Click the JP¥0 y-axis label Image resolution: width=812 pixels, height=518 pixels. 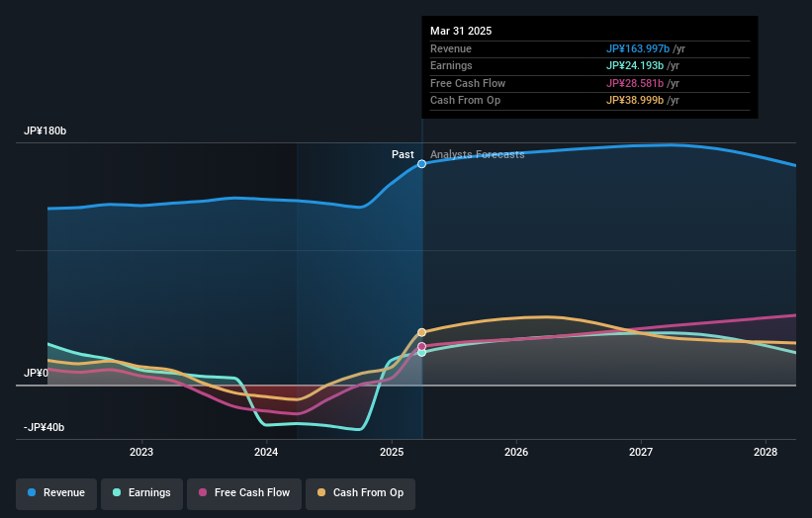[36, 373]
